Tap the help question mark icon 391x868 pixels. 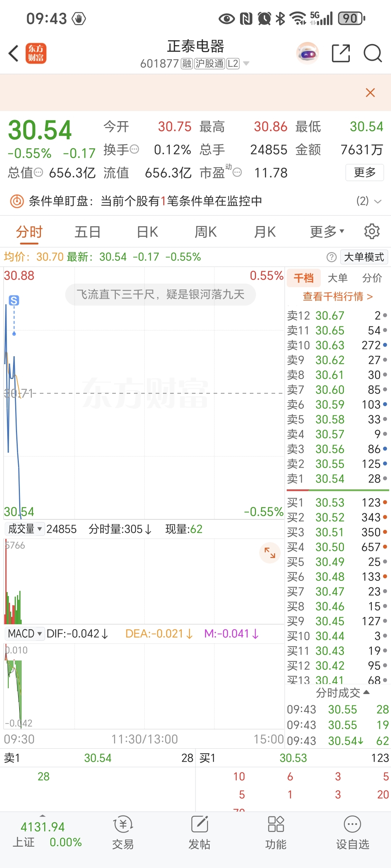(331, 257)
